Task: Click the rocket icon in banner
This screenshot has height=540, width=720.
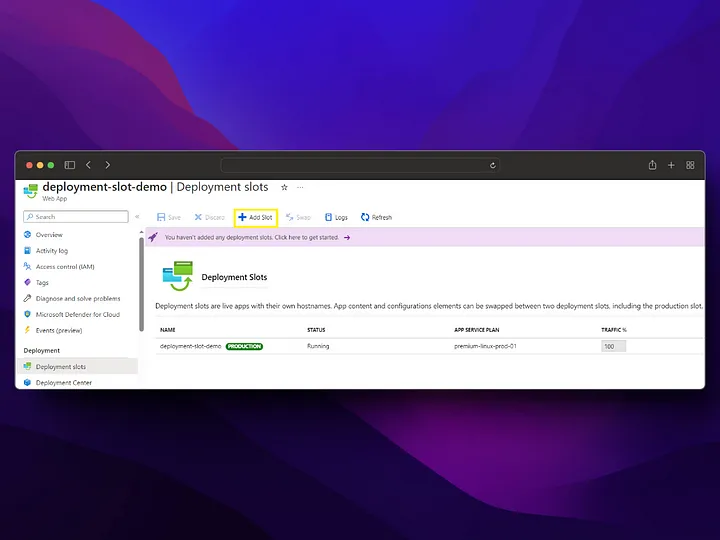Action: coord(153,237)
